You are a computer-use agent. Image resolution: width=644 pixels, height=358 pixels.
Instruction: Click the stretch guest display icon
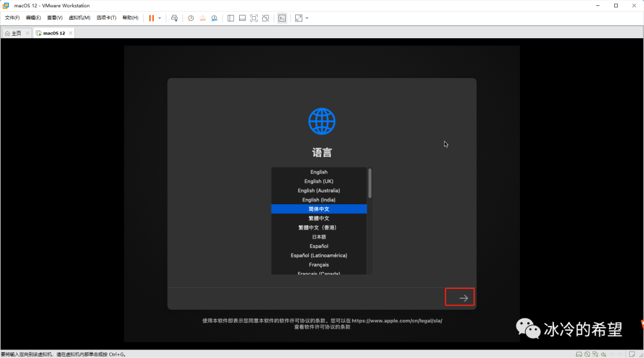click(x=299, y=18)
